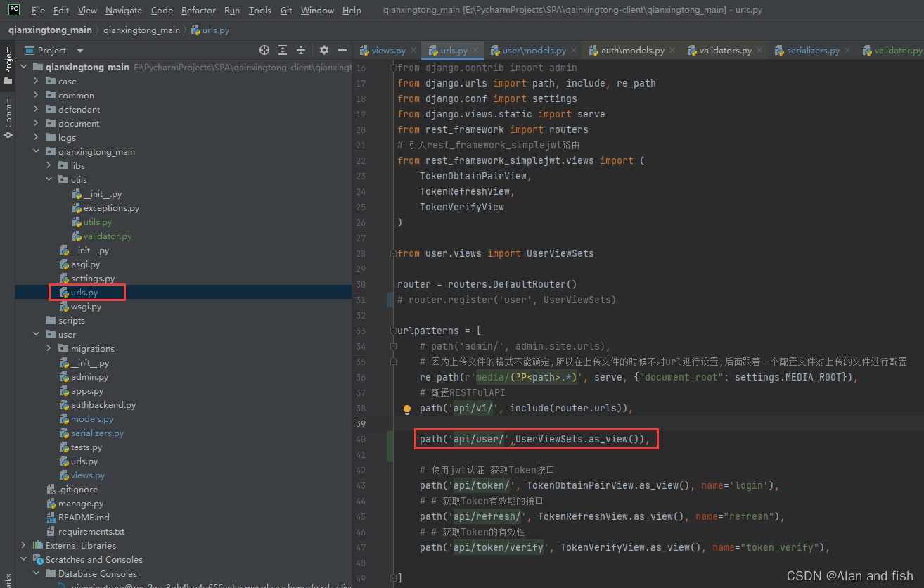This screenshot has height=588, width=924.
Task: Expand the defendant folder
Action: click(37, 110)
